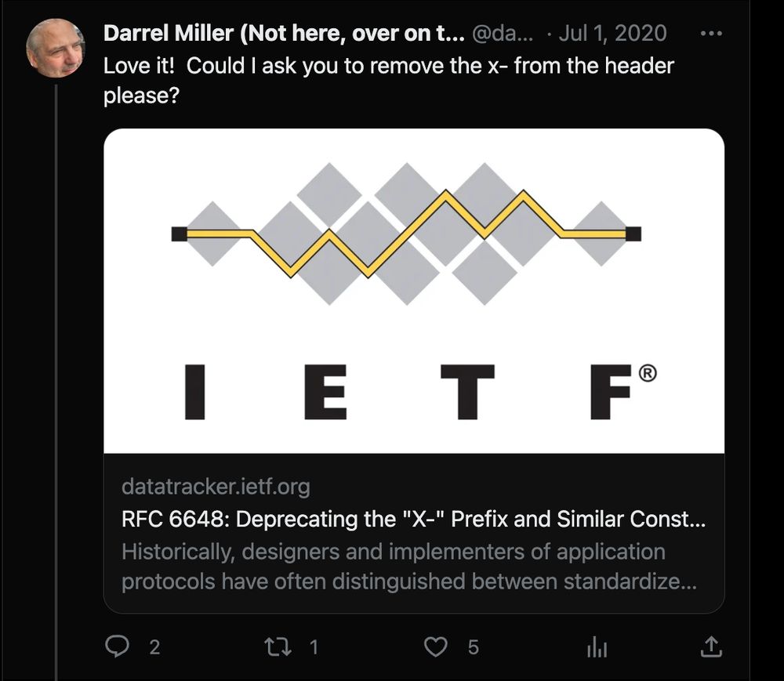Viewport: 784px width, 681px height.
Task: Click the heart icon under the tweet
Action: 435,647
